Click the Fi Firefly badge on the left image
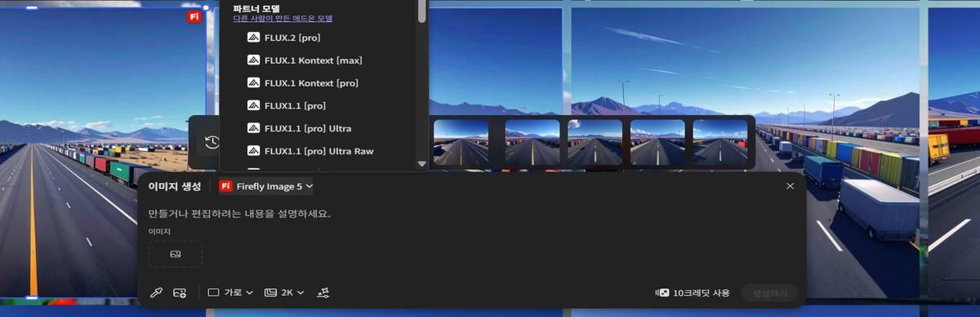The height and width of the screenshot is (317, 980). click(194, 16)
